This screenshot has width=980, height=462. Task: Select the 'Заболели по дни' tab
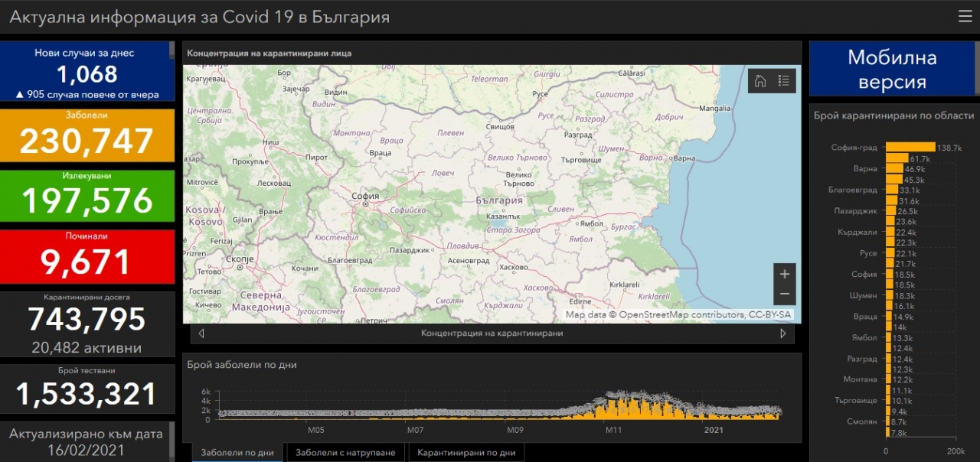pyautogui.click(x=237, y=453)
